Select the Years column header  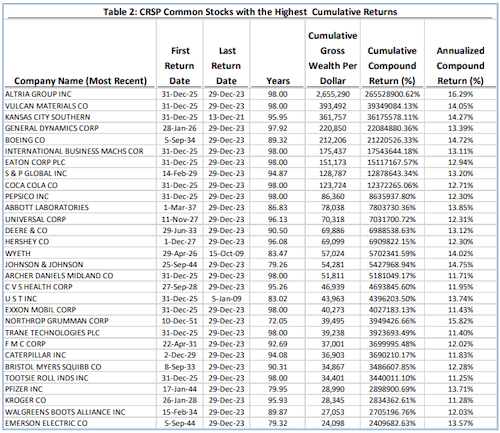pos(278,81)
